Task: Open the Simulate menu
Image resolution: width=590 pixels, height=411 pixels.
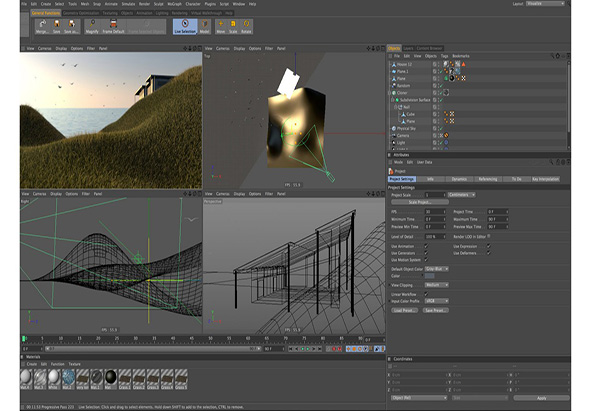Action: (x=128, y=4)
